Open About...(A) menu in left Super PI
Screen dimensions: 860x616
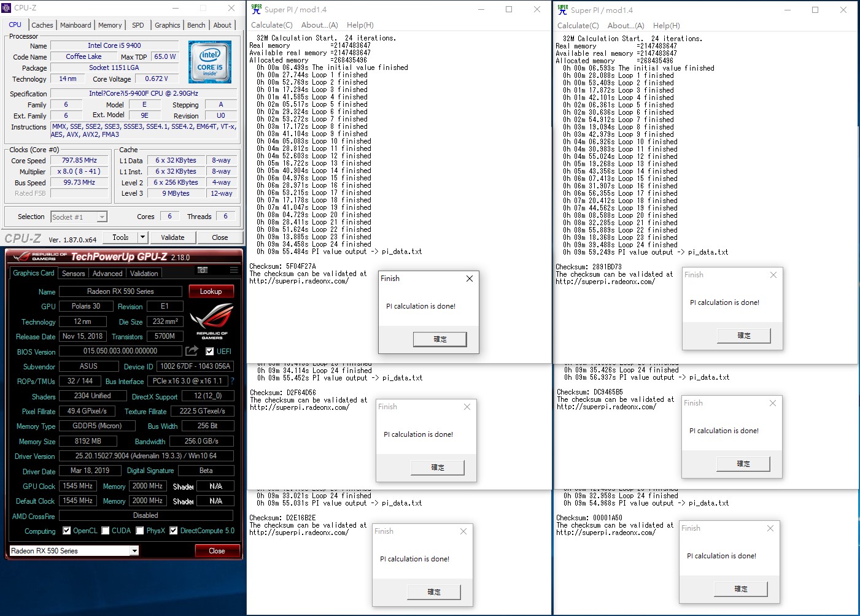(319, 25)
